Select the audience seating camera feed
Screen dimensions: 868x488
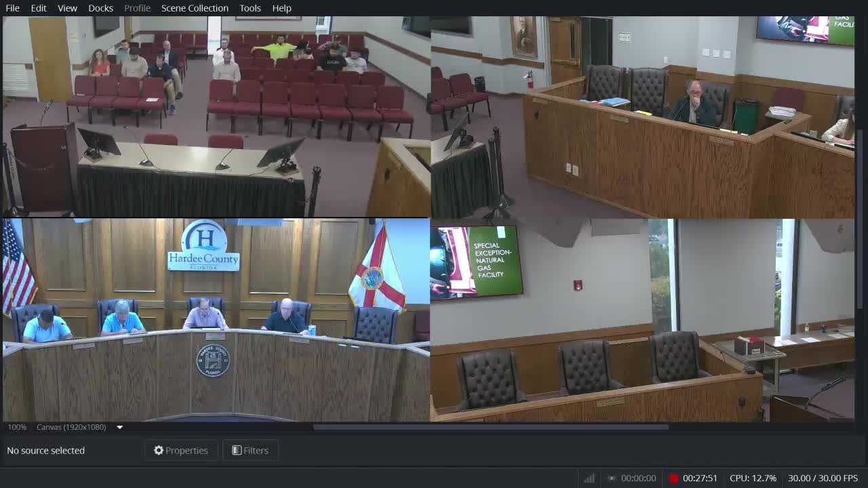click(216, 117)
